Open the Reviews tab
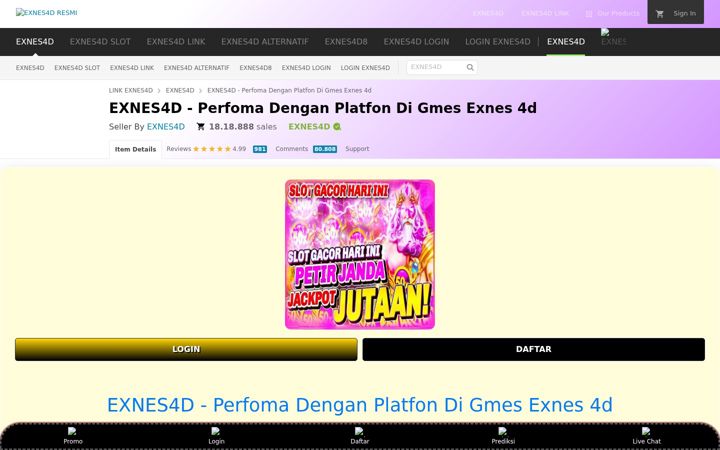Viewport: 720px width, 450px height. point(179,149)
